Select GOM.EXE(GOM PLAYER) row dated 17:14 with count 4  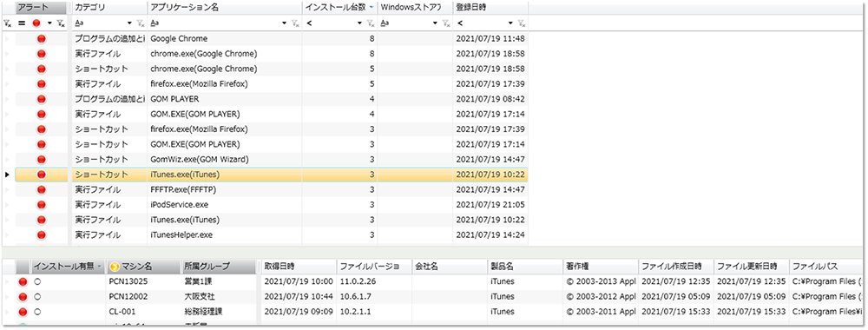tap(271, 114)
